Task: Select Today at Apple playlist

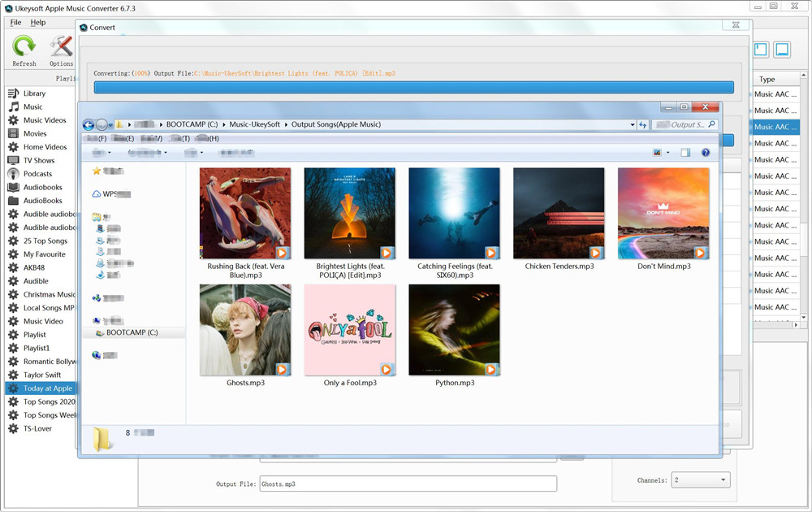Action: tap(41, 388)
